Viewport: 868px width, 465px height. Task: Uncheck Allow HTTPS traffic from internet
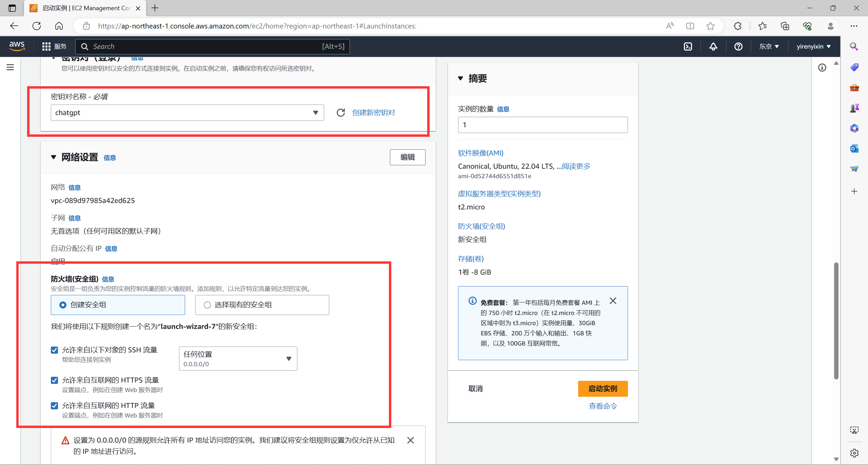click(x=54, y=380)
